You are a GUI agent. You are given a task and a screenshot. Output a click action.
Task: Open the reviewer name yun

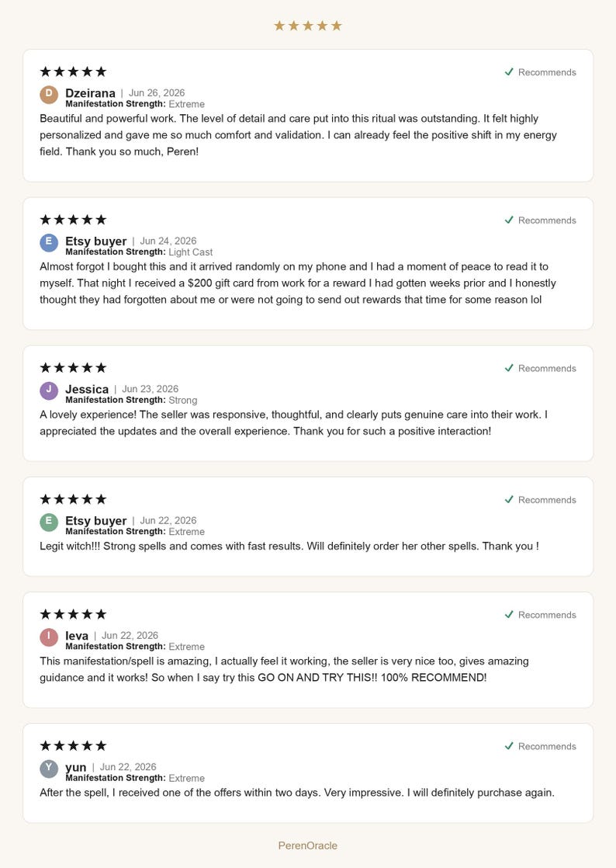(x=76, y=767)
